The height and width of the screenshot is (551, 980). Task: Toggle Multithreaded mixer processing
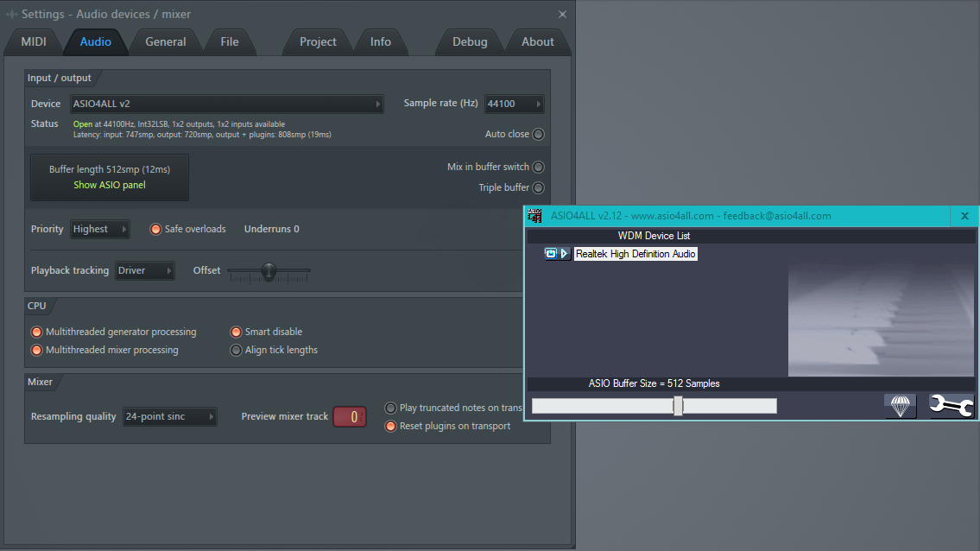click(36, 350)
